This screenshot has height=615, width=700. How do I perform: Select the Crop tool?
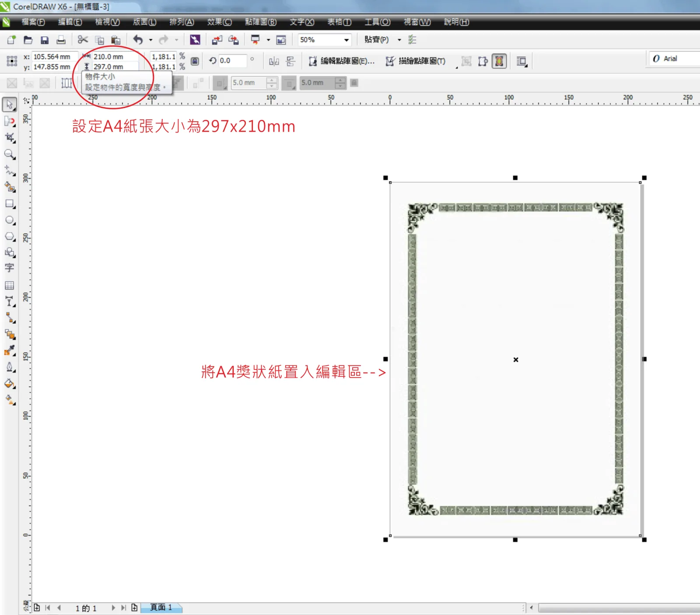pyautogui.click(x=10, y=138)
